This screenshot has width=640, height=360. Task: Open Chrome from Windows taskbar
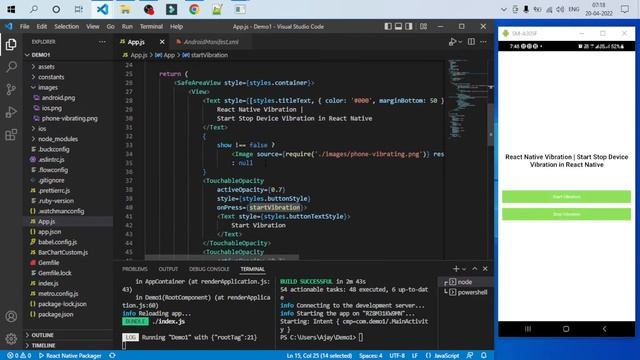[194, 9]
